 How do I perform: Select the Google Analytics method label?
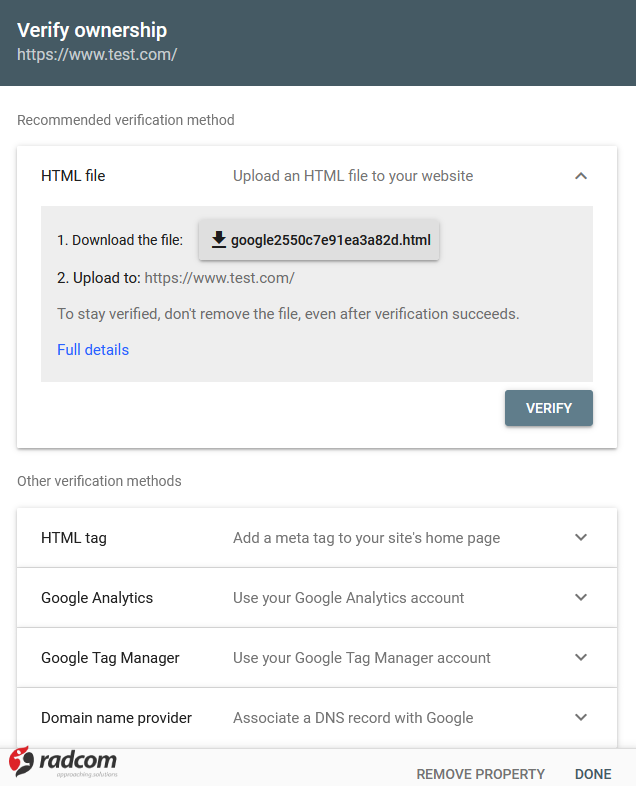tap(97, 598)
